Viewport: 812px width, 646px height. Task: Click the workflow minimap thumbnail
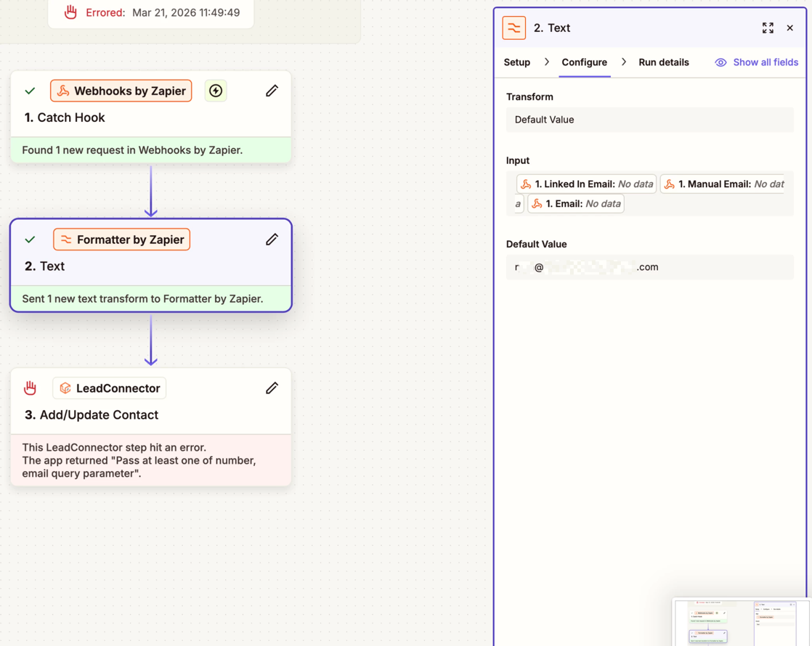[739, 622]
